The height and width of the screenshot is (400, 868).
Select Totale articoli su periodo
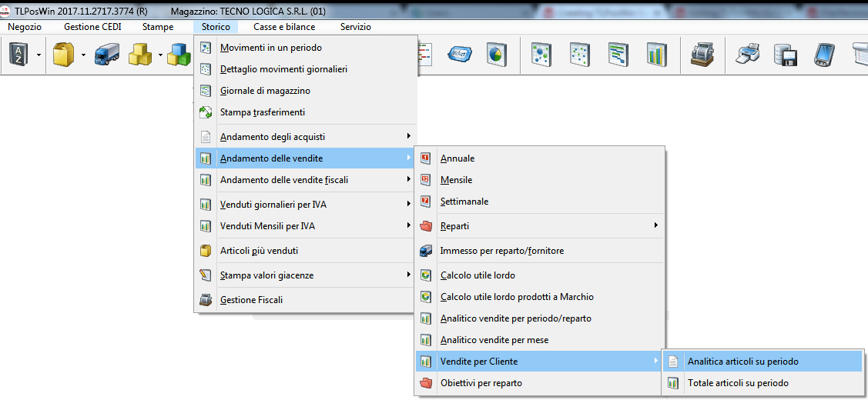(737, 383)
